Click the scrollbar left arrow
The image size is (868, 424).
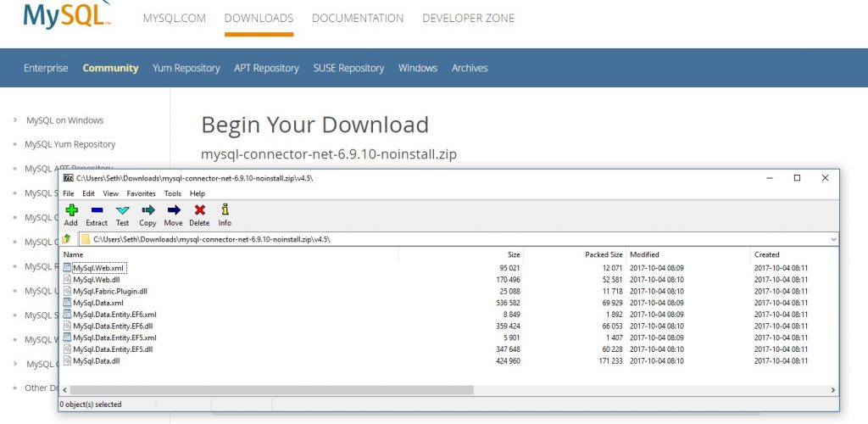pyautogui.click(x=64, y=390)
